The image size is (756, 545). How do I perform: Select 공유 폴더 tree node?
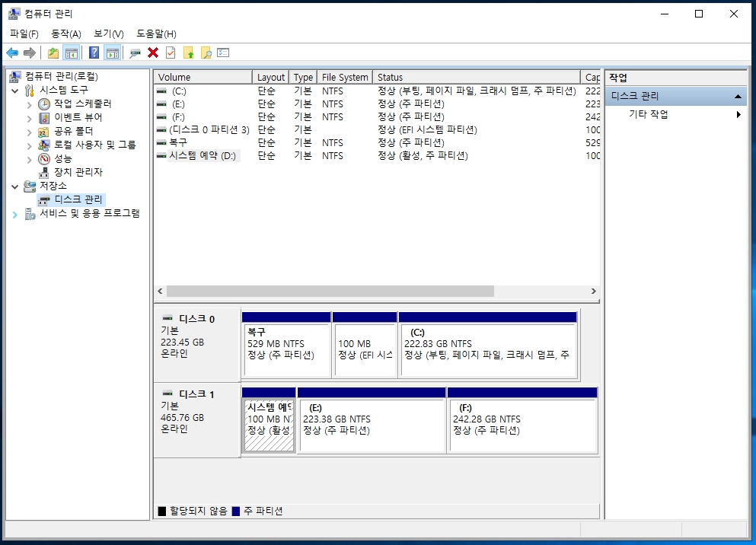coord(73,131)
